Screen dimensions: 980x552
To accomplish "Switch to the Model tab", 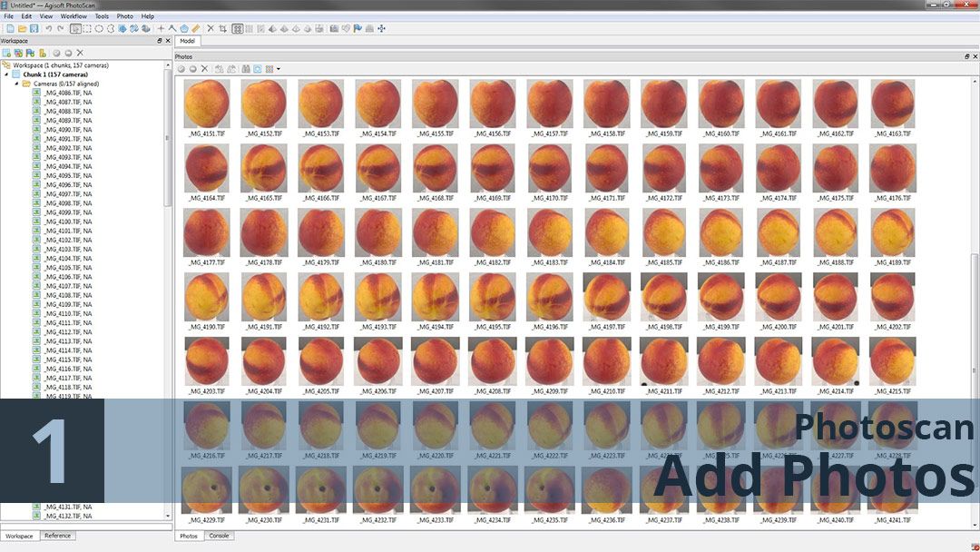I will [x=187, y=41].
